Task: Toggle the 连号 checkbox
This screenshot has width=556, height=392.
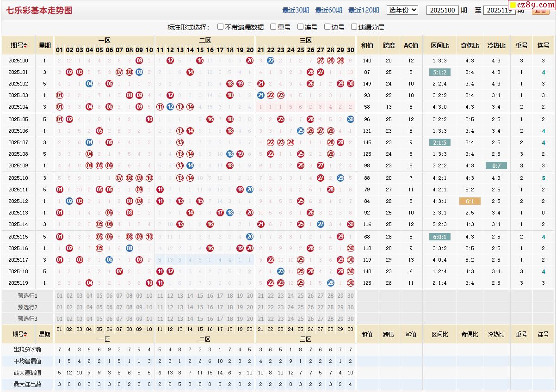Action: (x=300, y=27)
